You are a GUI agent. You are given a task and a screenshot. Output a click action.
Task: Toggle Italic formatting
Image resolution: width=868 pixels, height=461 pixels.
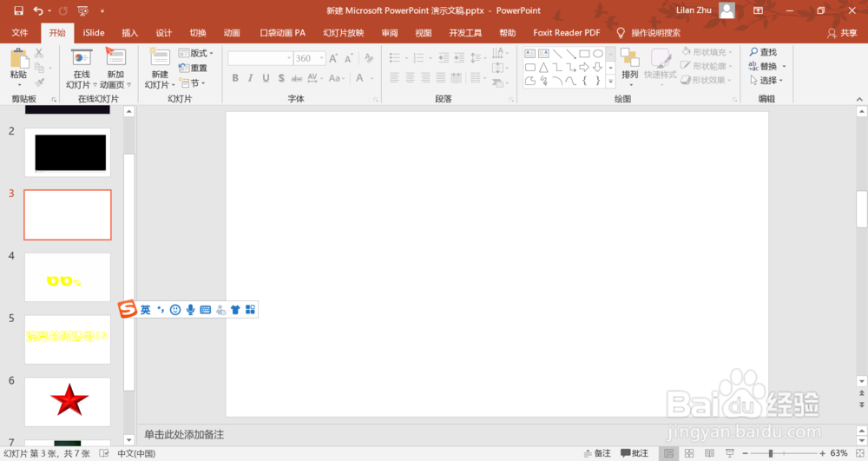[x=250, y=78]
